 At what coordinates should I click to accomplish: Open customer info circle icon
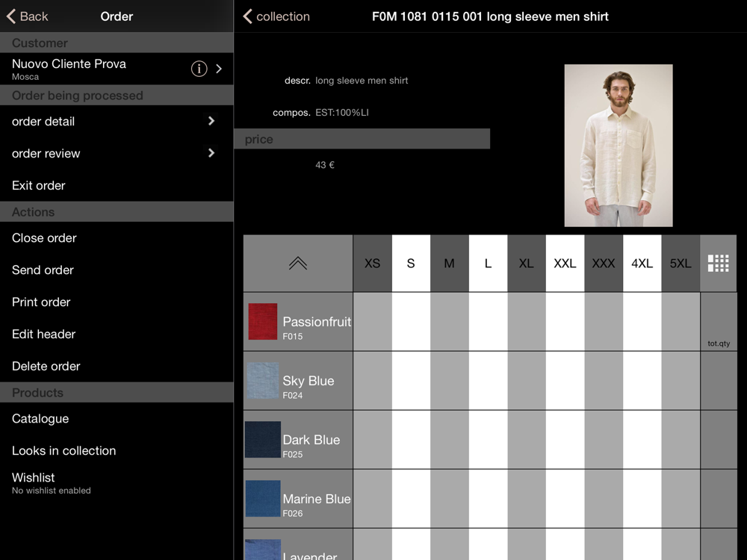(199, 69)
